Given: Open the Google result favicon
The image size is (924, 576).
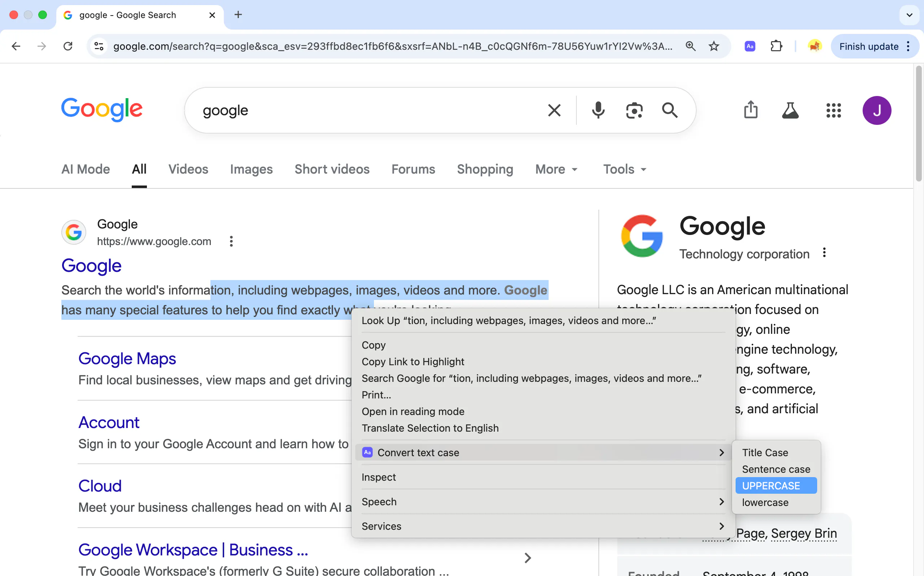Looking at the screenshot, I should pos(74,232).
